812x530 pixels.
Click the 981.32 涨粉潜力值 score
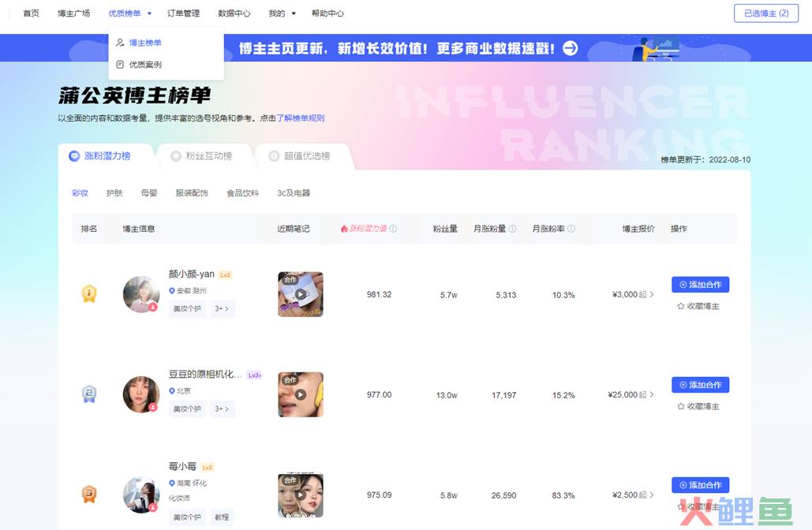(x=379, y=294)
